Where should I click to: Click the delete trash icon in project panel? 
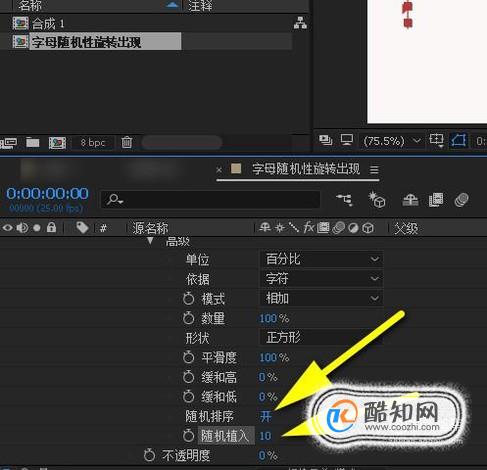(127, 143)
